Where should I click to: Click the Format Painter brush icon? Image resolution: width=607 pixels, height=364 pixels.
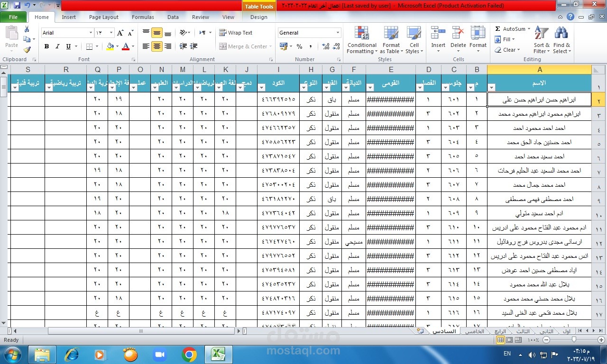coord(27,49)
